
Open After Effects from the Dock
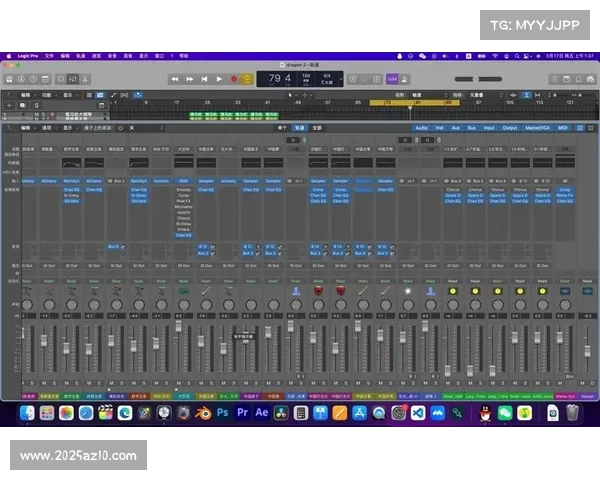[262, 412]
